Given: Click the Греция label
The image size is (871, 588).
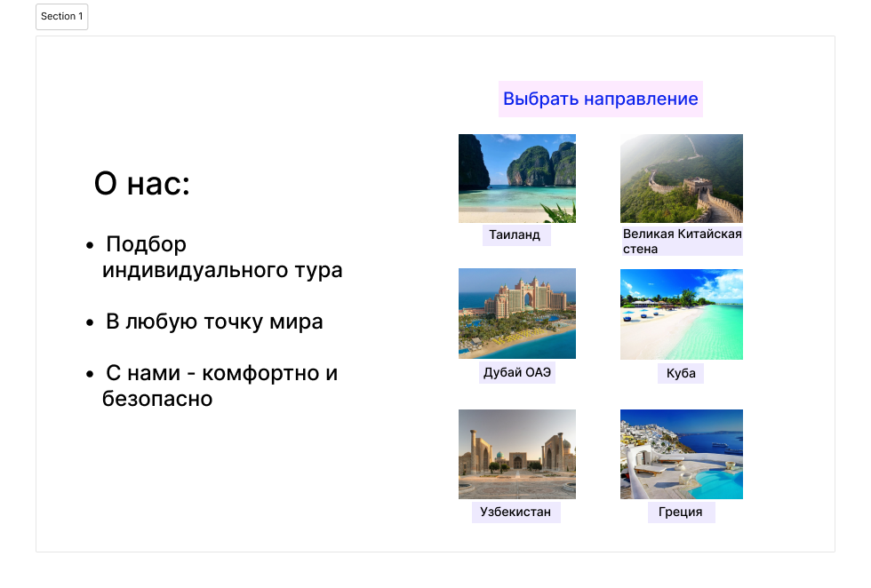Looking at the screenshot, I should pyautogui.click(x=681, y=512).
